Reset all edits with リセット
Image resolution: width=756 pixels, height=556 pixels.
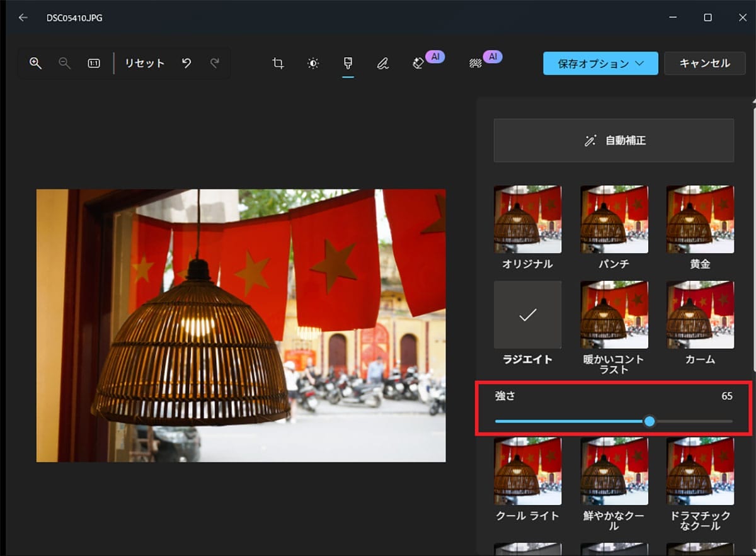pyautogui.click(x=144, y=63)
